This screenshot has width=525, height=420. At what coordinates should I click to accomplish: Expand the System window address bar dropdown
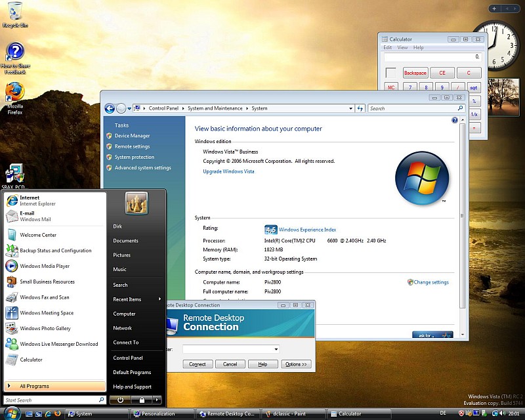point(350,108)
